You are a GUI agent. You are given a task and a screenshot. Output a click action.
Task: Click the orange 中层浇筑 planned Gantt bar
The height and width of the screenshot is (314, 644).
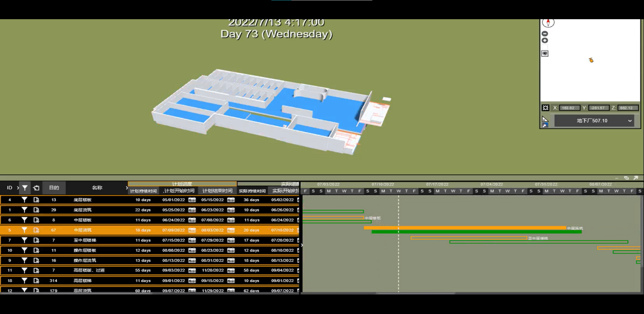pyautogui.click(x=464, y=228)
